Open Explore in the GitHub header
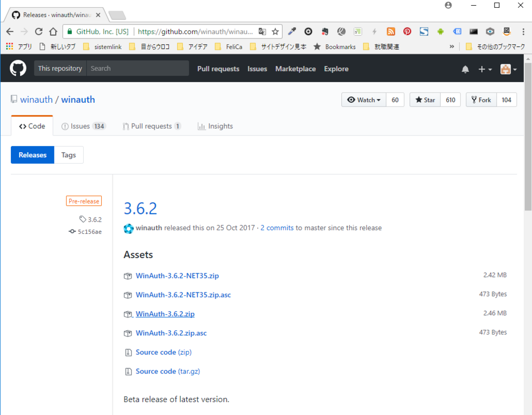Screen dimensions: 532x415 [x=336, y=69]
